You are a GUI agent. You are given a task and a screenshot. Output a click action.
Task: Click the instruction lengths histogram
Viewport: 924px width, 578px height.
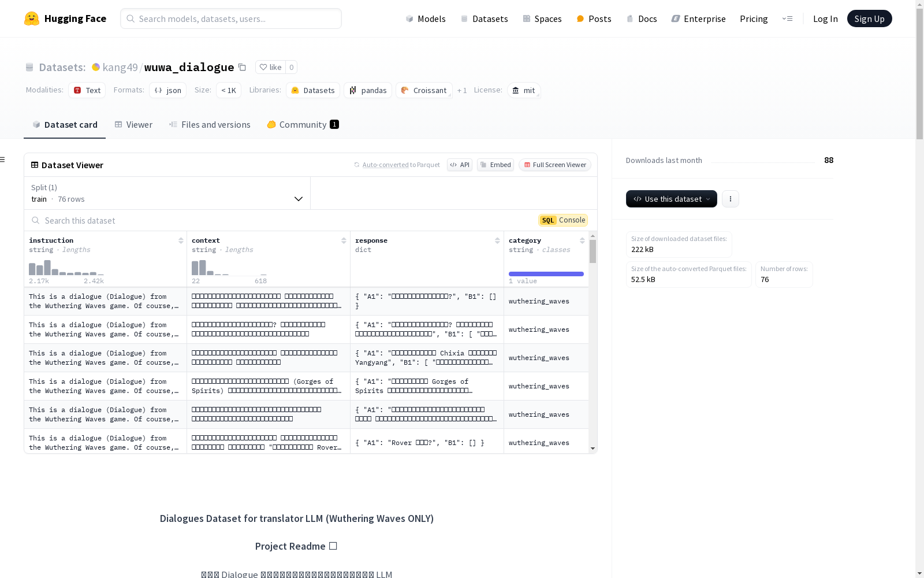click(66, 267)
